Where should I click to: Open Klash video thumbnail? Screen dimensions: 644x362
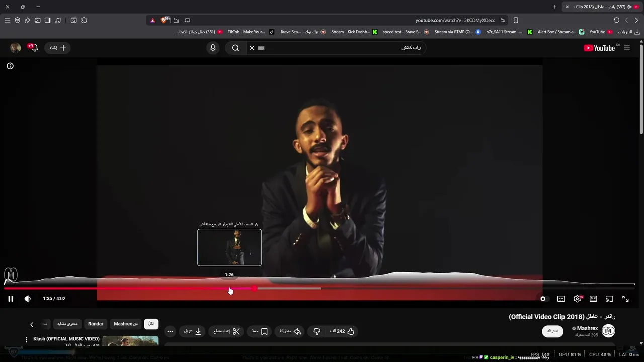(x=130, y=341)
